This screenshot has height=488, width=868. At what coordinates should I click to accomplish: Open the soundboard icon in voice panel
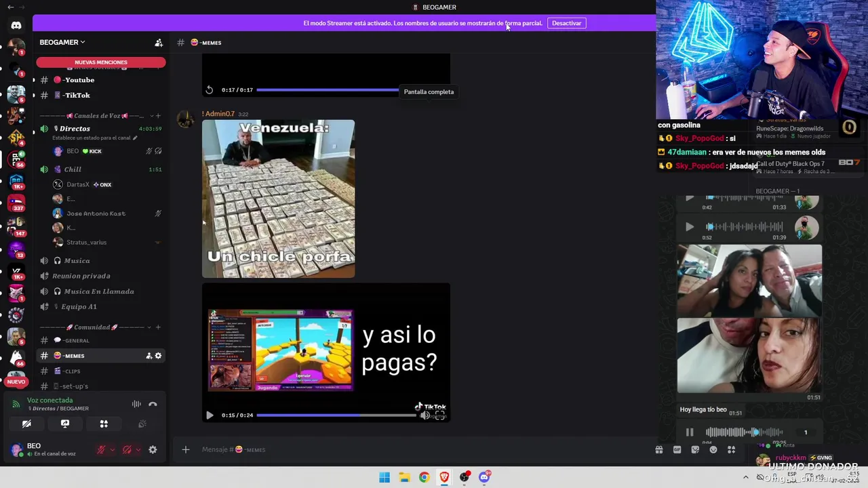(x=142, y=424)
